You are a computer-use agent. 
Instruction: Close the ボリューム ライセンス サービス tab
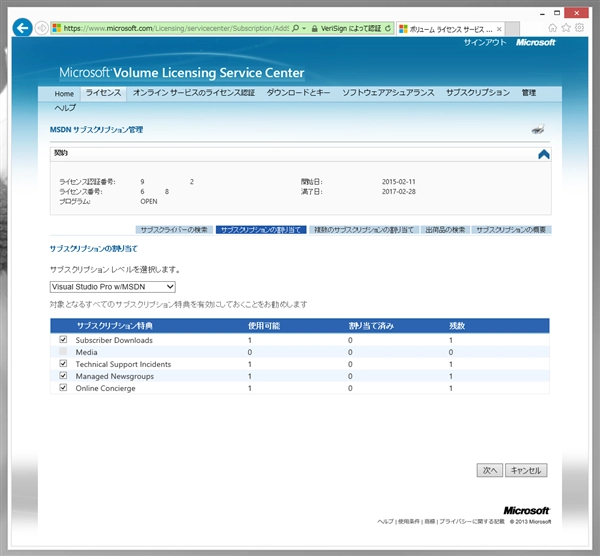click(499, 29)
